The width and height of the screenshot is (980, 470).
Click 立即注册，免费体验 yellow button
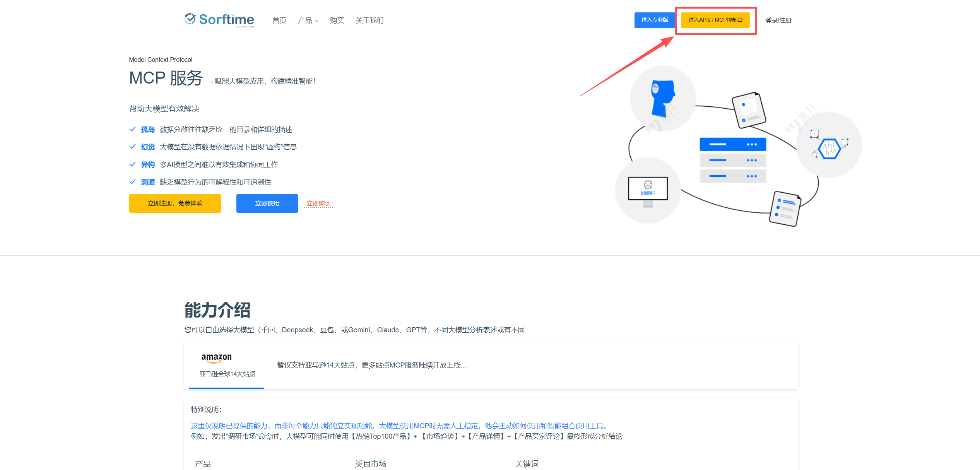[175, 203]
